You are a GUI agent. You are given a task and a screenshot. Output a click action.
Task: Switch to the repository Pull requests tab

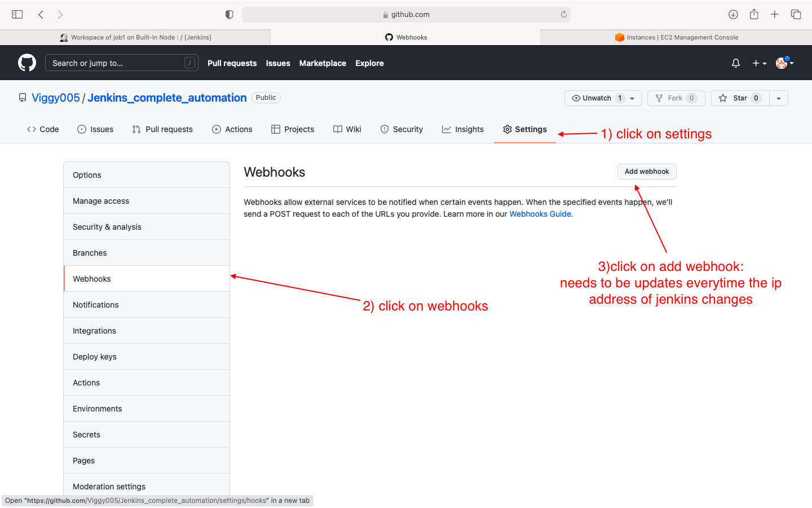(x=162, y=129)
